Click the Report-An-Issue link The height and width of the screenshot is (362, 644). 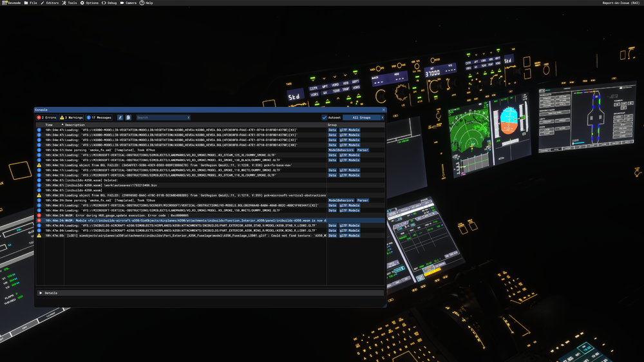[620, 3]
